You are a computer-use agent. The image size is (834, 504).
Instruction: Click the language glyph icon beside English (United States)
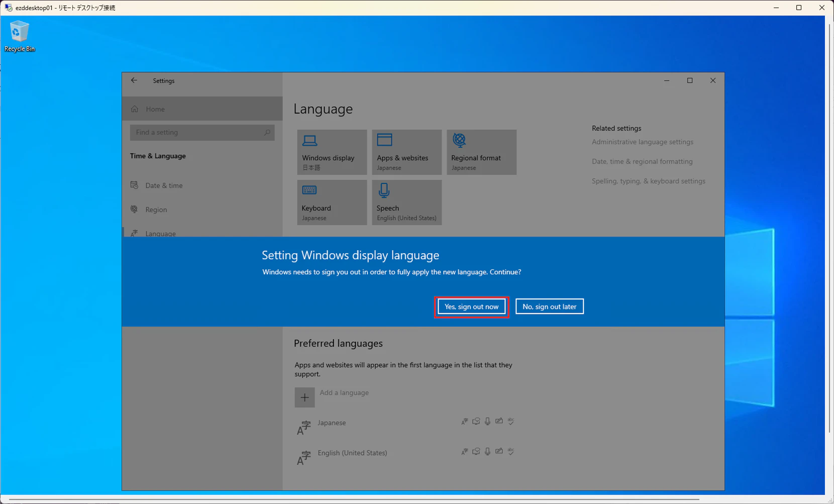[x=303, y=458]
